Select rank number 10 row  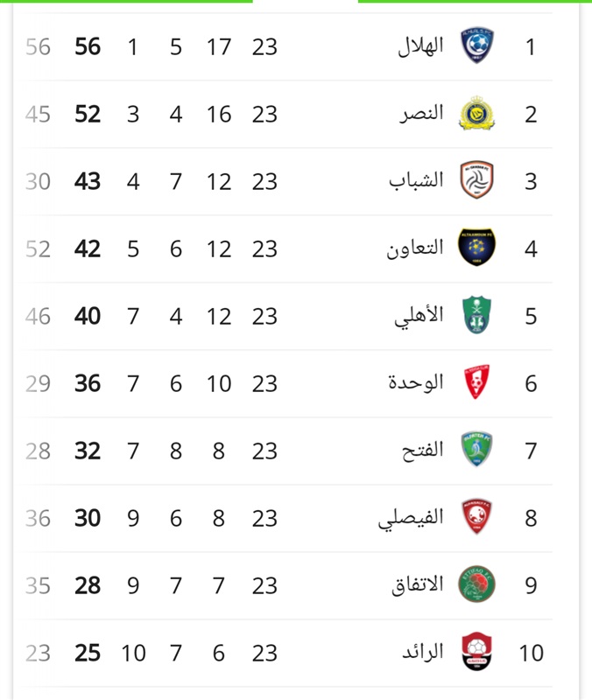coord(286,653)
